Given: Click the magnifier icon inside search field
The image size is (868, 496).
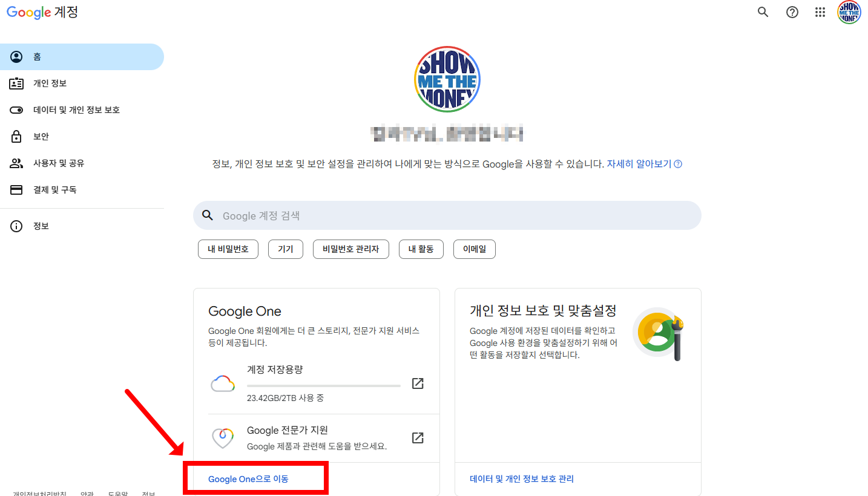Looking at the screenshot, I should [x=208, y=215].
